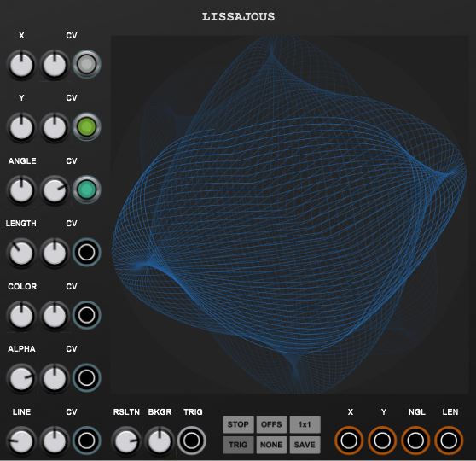Adjust the X CV attenuator knob
476x461 pixels.
tap(55, 65)
